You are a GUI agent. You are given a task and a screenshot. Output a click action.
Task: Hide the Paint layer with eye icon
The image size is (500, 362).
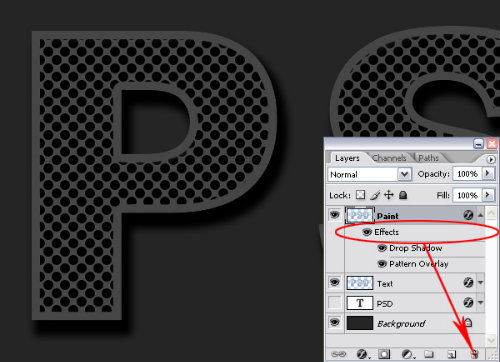(335, 215)
